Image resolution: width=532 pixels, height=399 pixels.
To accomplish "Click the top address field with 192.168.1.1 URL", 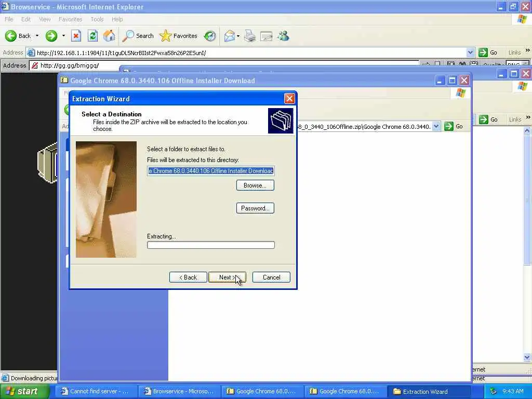I will [x=250, y=52].
